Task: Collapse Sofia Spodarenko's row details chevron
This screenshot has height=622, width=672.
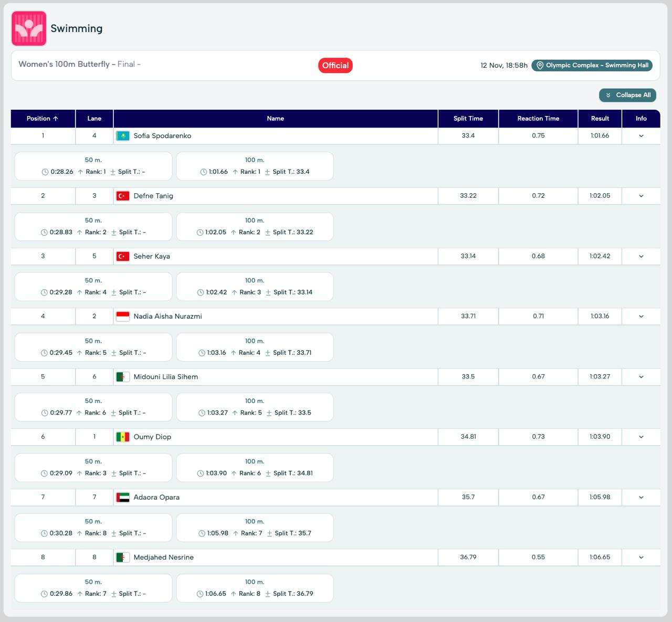Action: coord(641,136)
